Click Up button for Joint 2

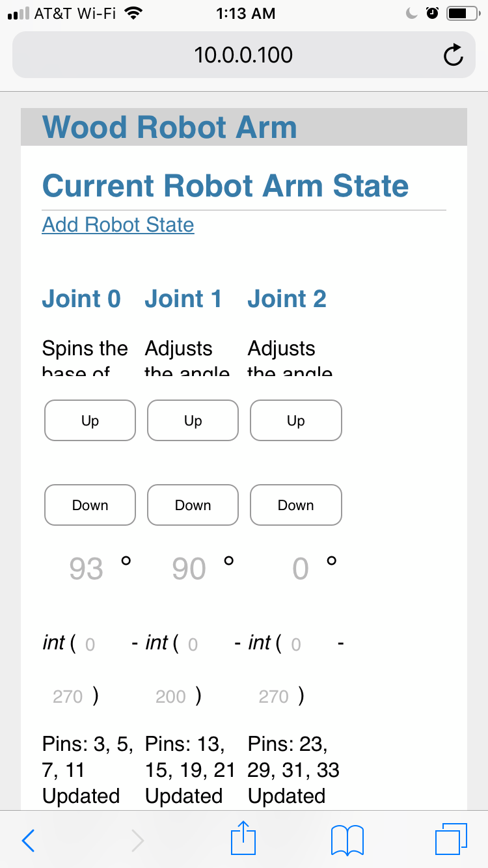coord(295,420)
